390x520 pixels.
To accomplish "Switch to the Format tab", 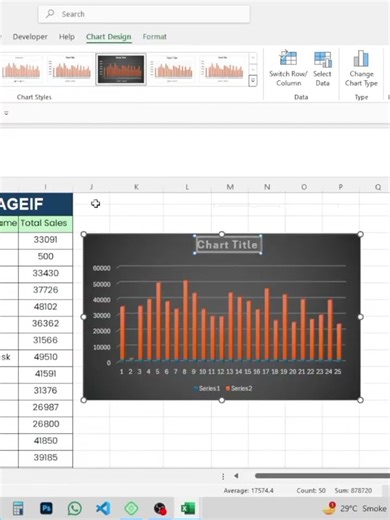I will [154, 37].
